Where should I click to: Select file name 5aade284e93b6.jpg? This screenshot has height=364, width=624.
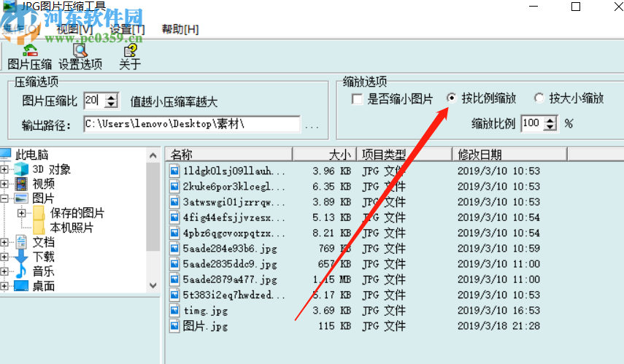click(230, 249)
